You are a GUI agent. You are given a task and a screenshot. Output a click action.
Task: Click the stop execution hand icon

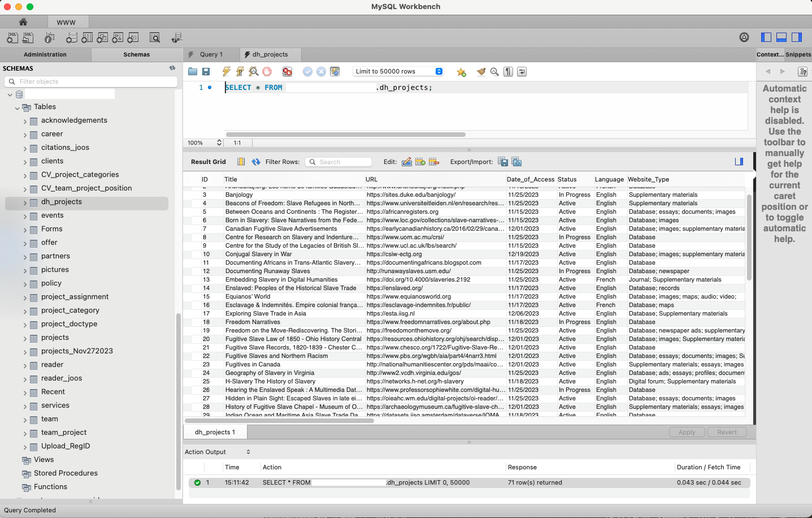point(267,72)
